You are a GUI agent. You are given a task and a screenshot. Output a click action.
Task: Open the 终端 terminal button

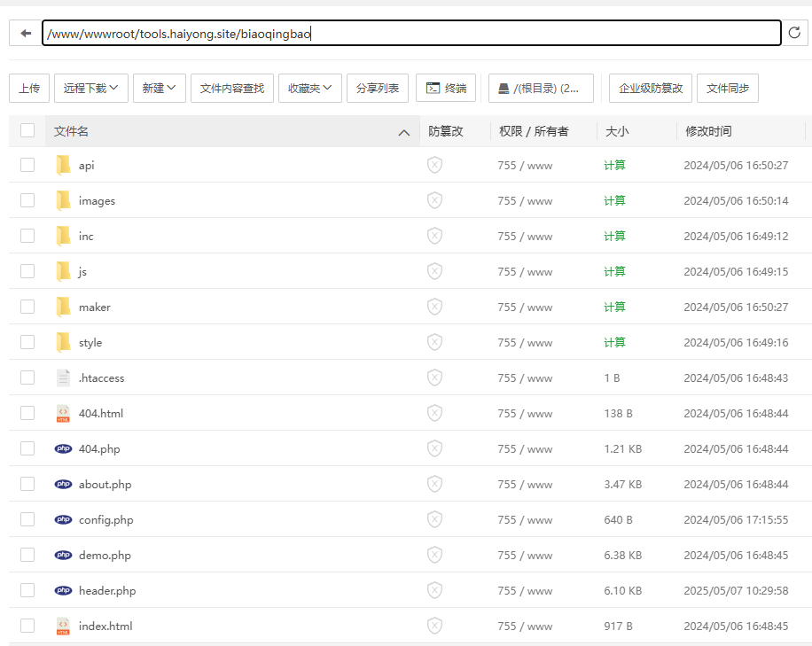coord(446,88)
